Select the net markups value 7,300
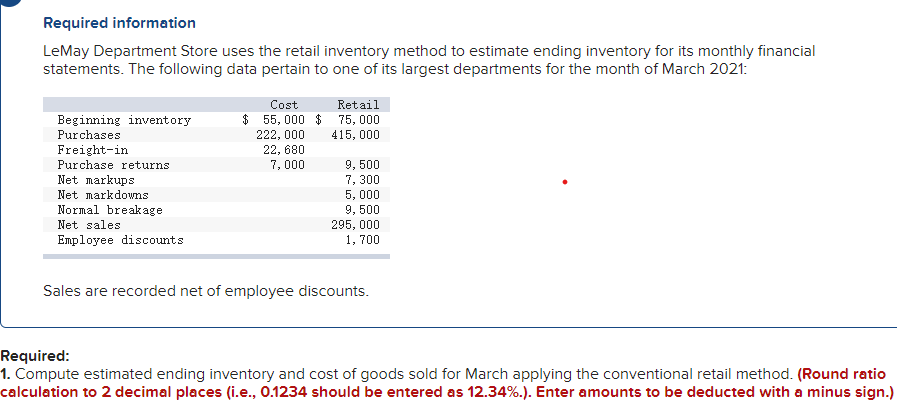Viewport: 897px width, 410px height. pos(362,180)
